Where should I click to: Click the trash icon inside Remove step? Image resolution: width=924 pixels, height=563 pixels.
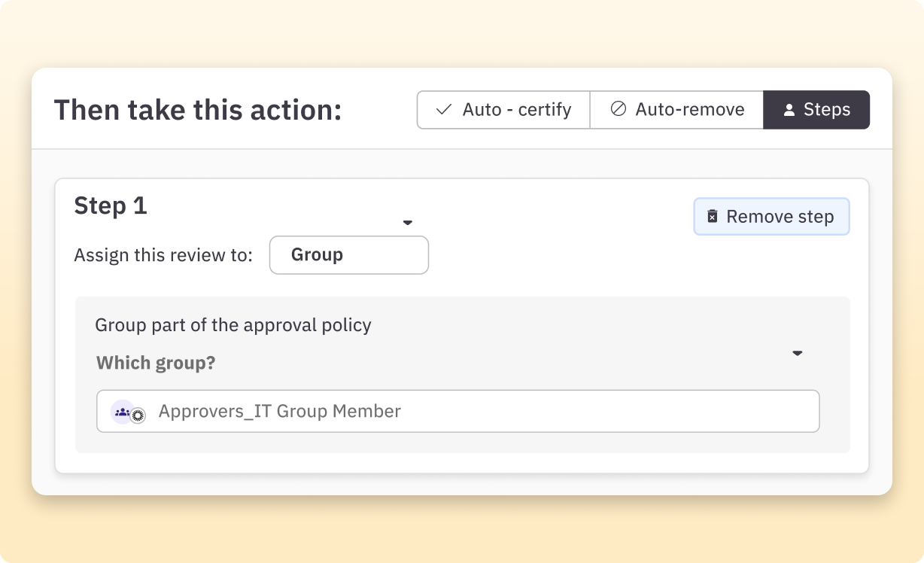[x=711, y=216]
